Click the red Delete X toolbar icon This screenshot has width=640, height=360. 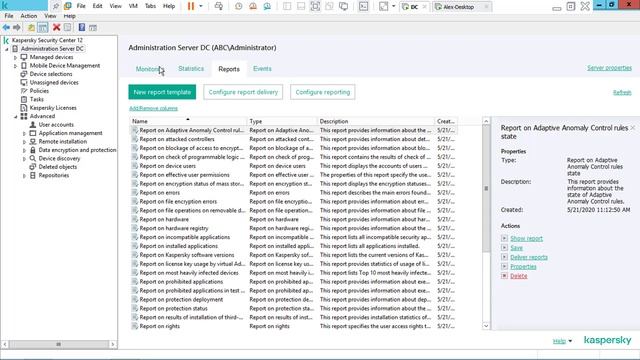click(56, 27)
